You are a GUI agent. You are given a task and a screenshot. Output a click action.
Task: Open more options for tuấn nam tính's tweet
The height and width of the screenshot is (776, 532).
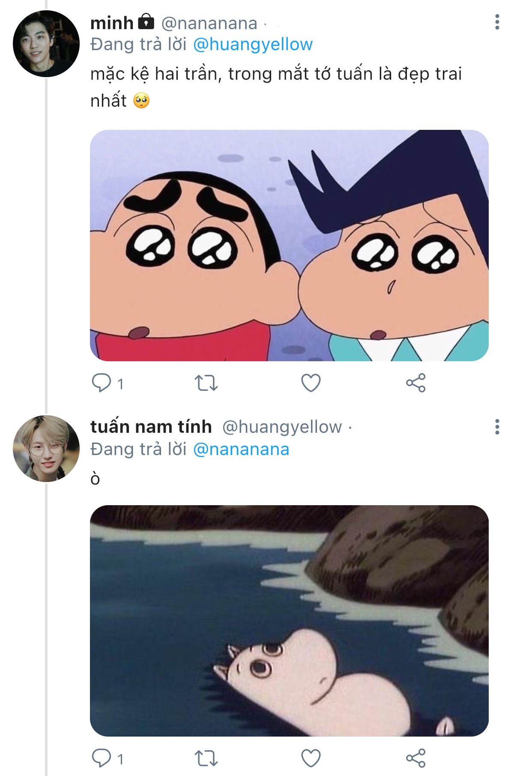coord(497,427)
